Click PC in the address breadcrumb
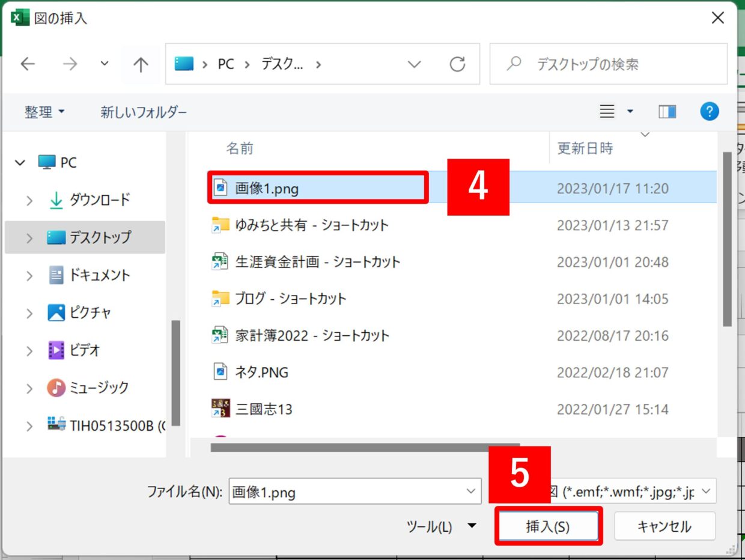Image resolution: width=745 pixels, height=560 pixels. tap(226, 64)
